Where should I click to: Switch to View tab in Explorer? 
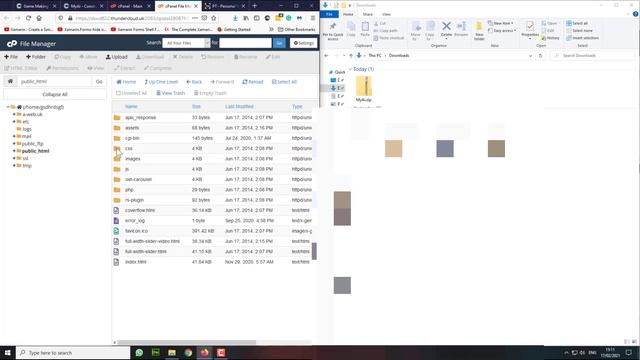(386, 14)
